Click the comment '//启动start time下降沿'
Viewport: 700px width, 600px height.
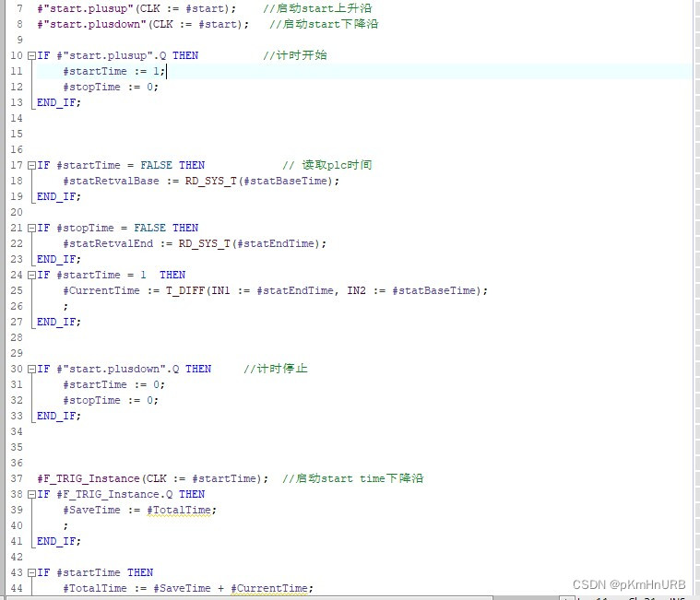352,478
